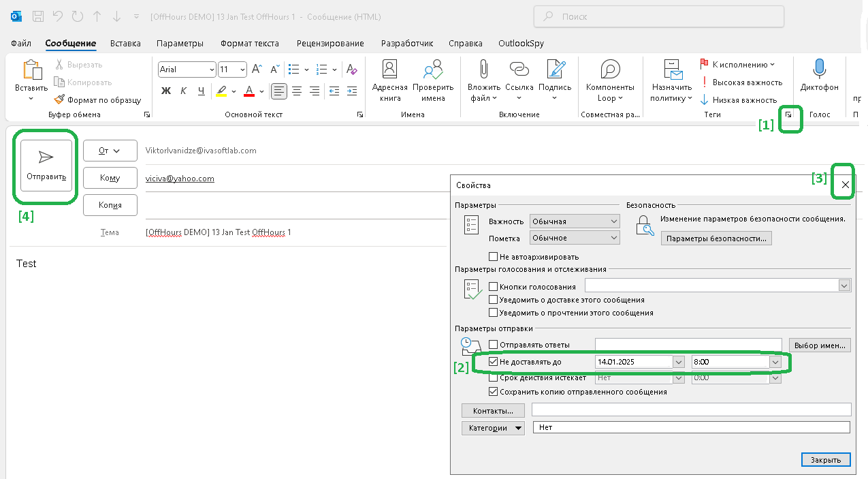Toggle italic (К) formatting
The height and width of the screenshot is (479, 868).
(x=183, y=91)
